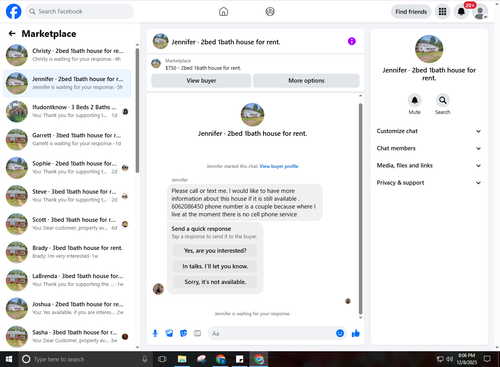Open Garrett's 3bed 1bath conversation
This screenshot has height=367, width=500.
click(68, 139)
